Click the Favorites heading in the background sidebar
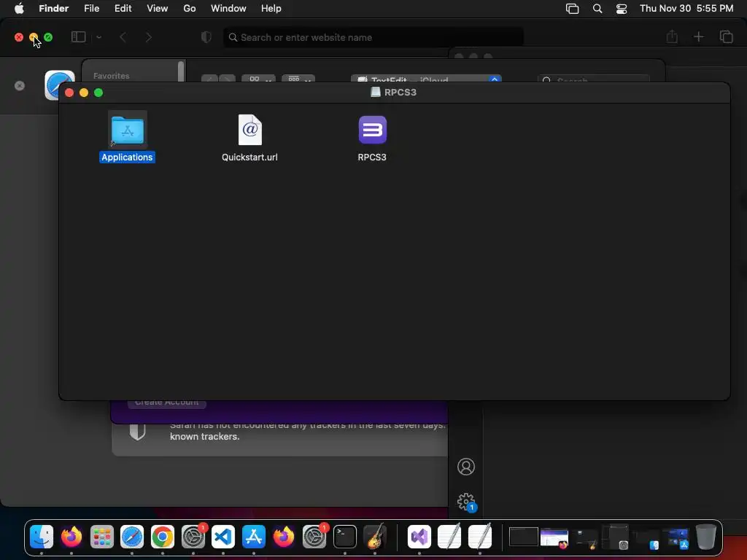 [x=112, y=76]
